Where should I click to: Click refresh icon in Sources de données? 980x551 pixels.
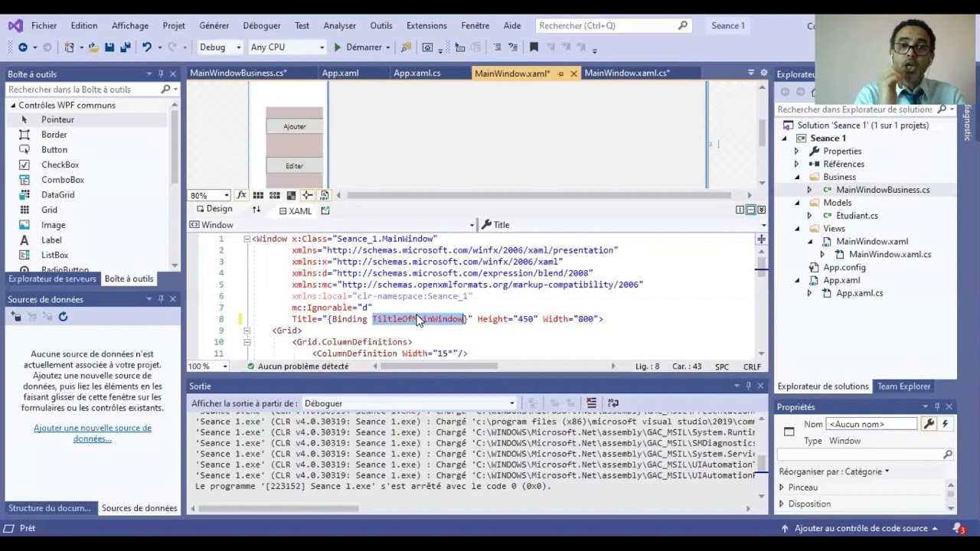[x=64, y=316]
